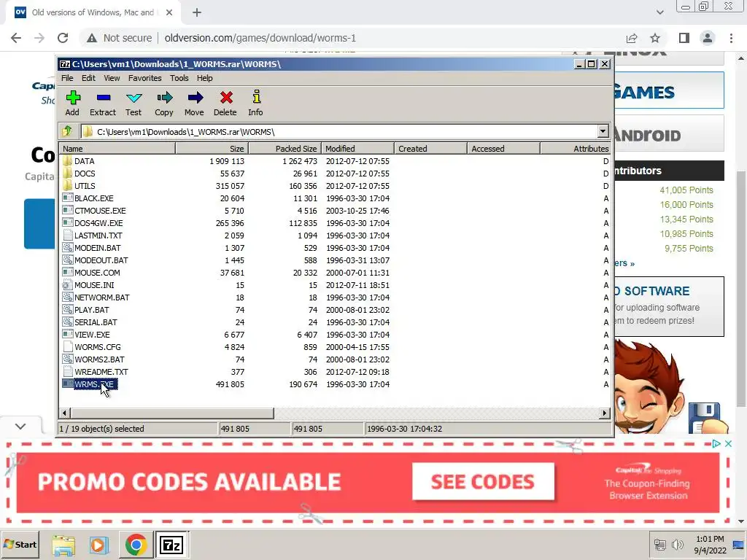Click the volume speaker tray icon
This screenshot has height=560, width=747.
pyautogui.click(x=677, y=544)
